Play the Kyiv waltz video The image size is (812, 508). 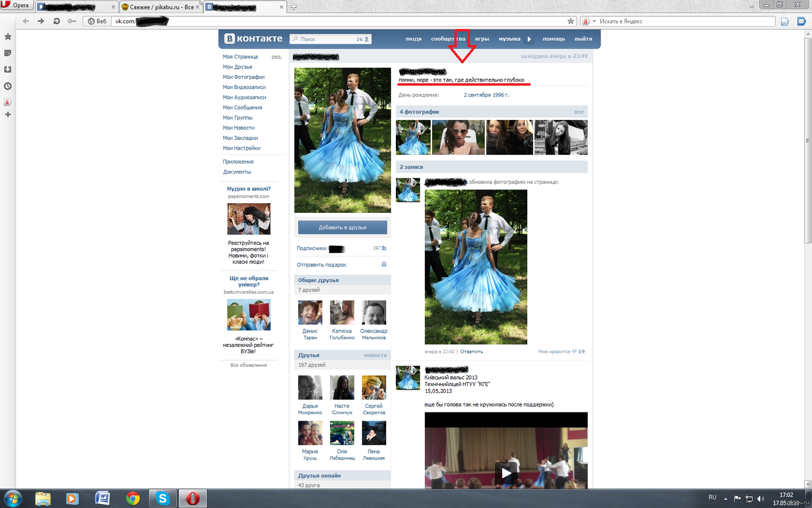click(x=506, y=473)
